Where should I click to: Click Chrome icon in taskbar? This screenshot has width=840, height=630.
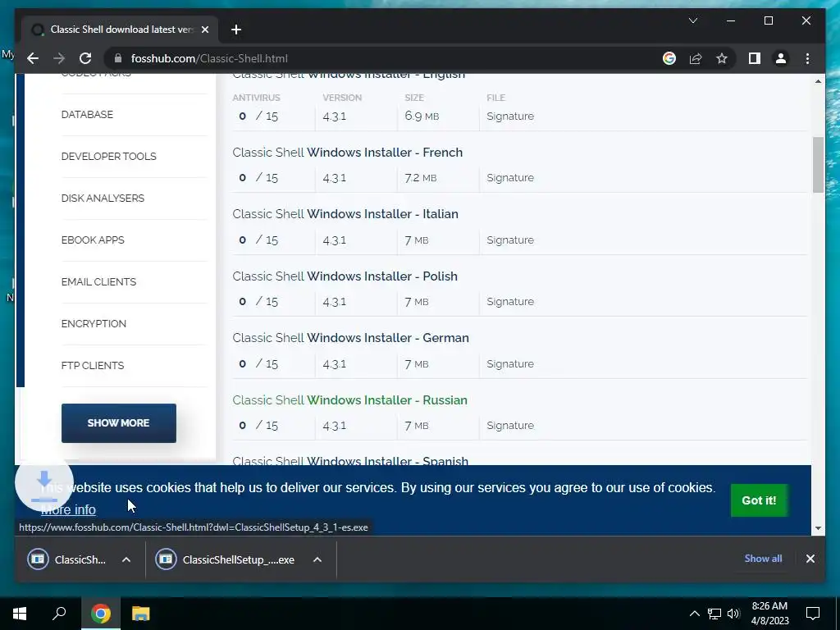click(x=101, y=614)
